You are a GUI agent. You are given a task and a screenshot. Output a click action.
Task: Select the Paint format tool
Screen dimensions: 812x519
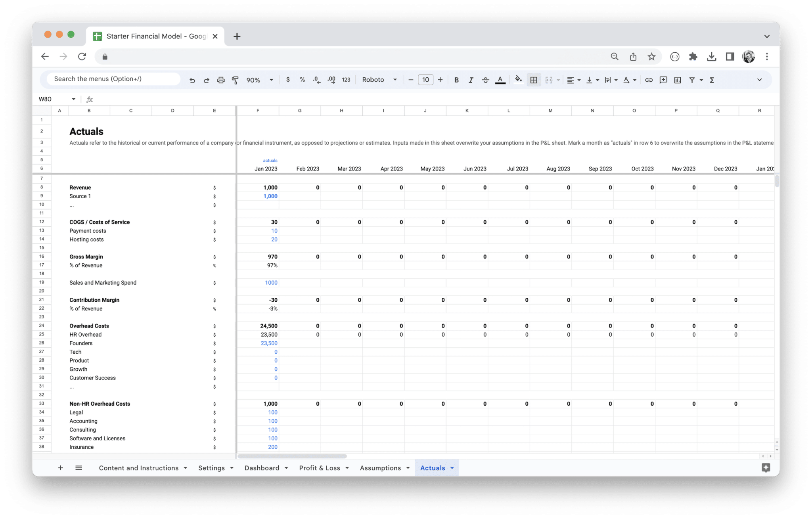tap(236, 80)
